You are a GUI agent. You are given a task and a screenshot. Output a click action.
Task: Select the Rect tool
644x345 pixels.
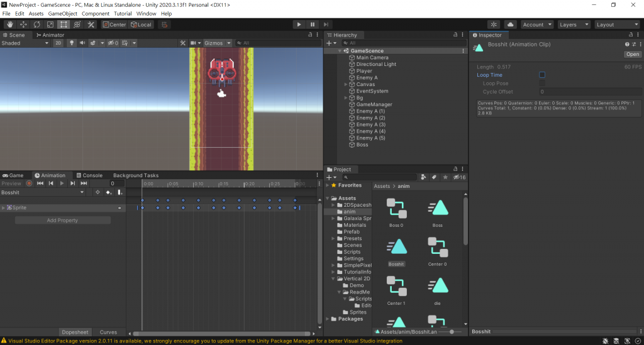64,25
